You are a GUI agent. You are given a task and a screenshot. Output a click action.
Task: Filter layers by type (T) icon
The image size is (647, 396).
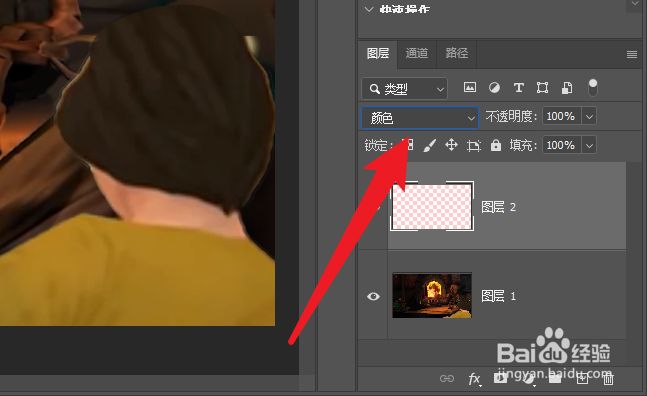click(x=518, y=87)
